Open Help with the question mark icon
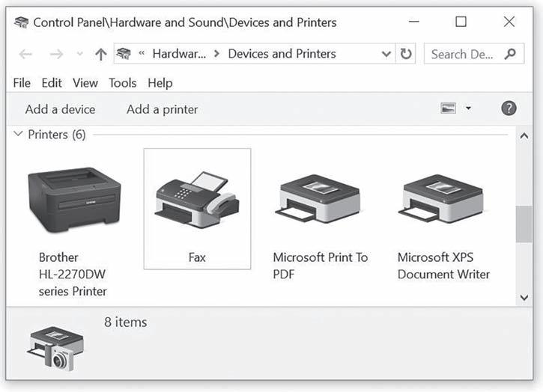This screenshot has width=543, height=392. (x=509, y=108)
